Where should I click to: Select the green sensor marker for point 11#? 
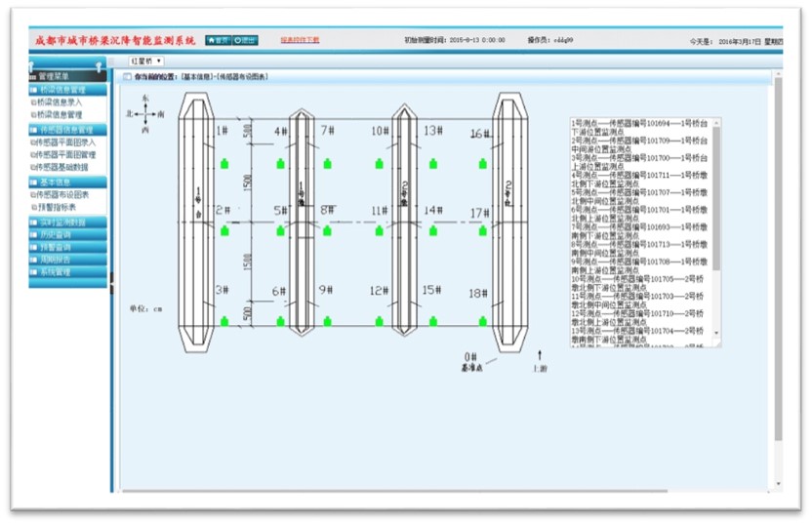379,231
